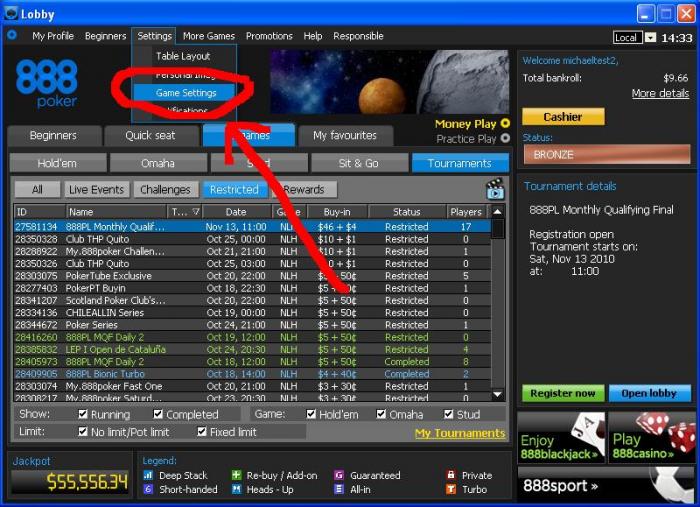Click the Guaranteed legend icon
Viewport: 700px width, 507px height.
pos(339,475)
